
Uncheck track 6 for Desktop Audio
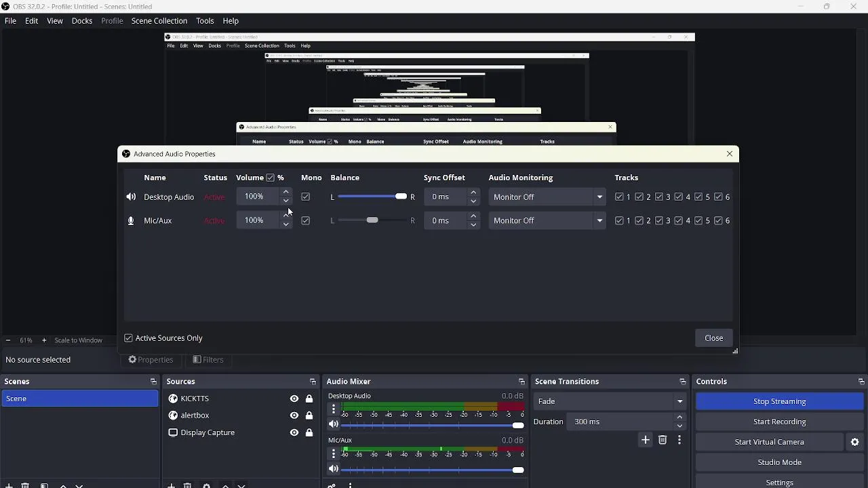click(x=718, y=197)
